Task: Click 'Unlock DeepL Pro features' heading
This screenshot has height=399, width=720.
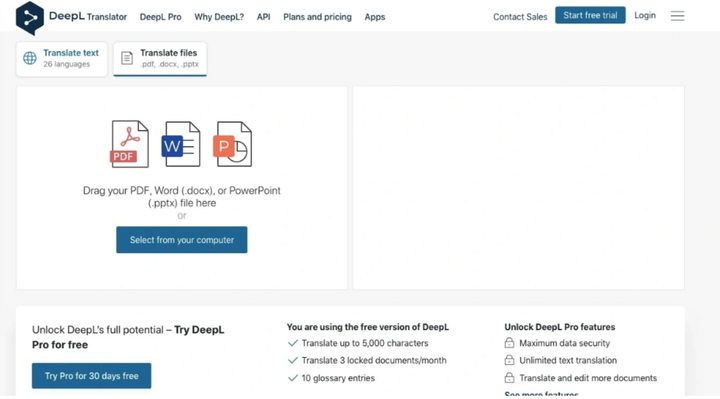Action: pos(560,327)
